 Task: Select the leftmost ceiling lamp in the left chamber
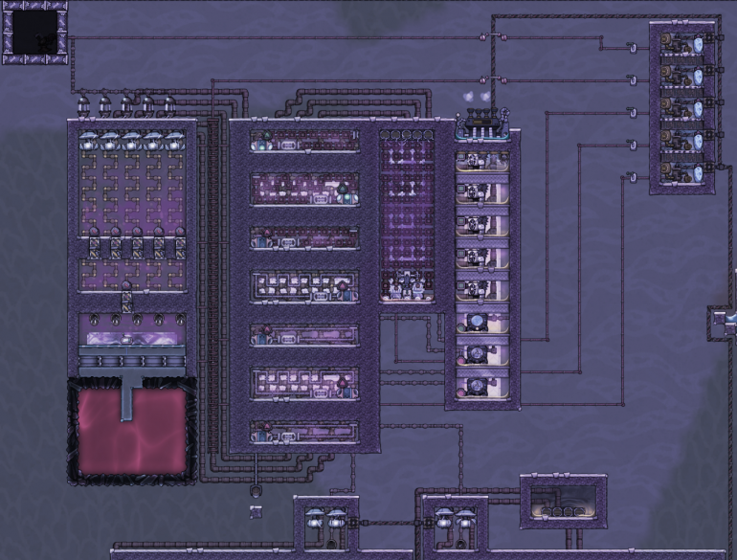click(x=88, y=141)
